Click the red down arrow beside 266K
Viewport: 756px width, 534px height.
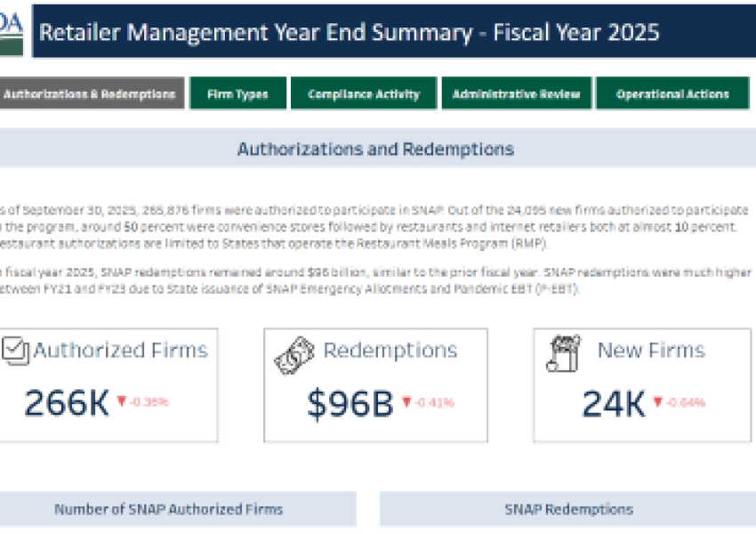tap(122, 400)
